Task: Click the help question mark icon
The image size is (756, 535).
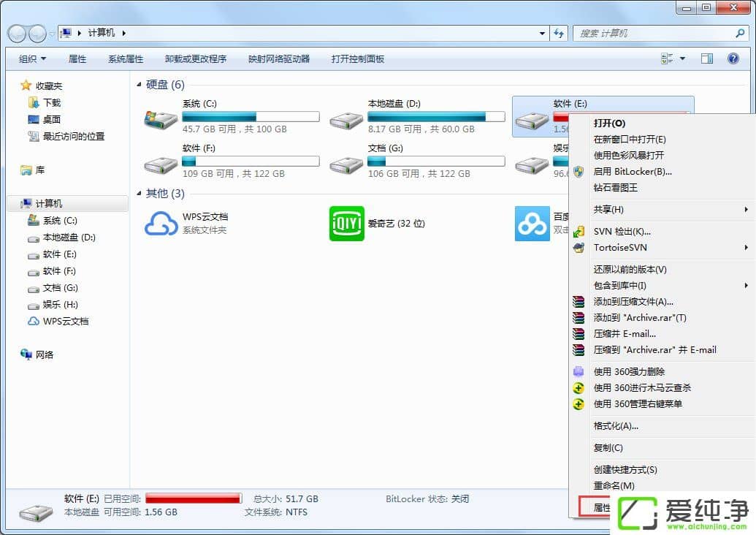Action: (733, 58)
